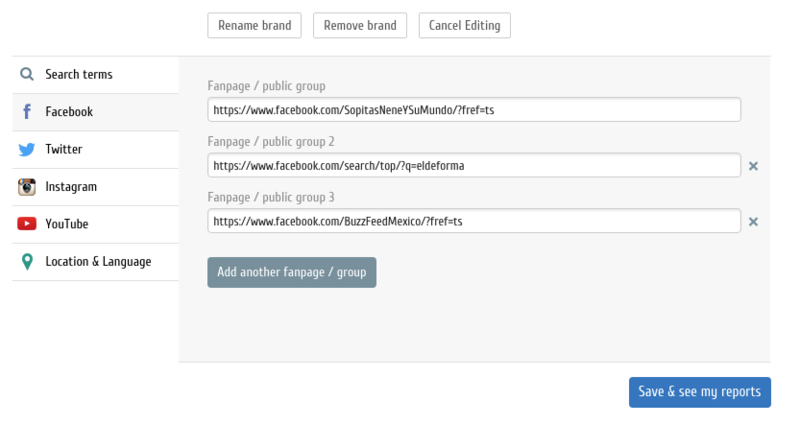Remove Fanpage / public group 2 entry
800x425 pixels.
(x=753, y=166)
